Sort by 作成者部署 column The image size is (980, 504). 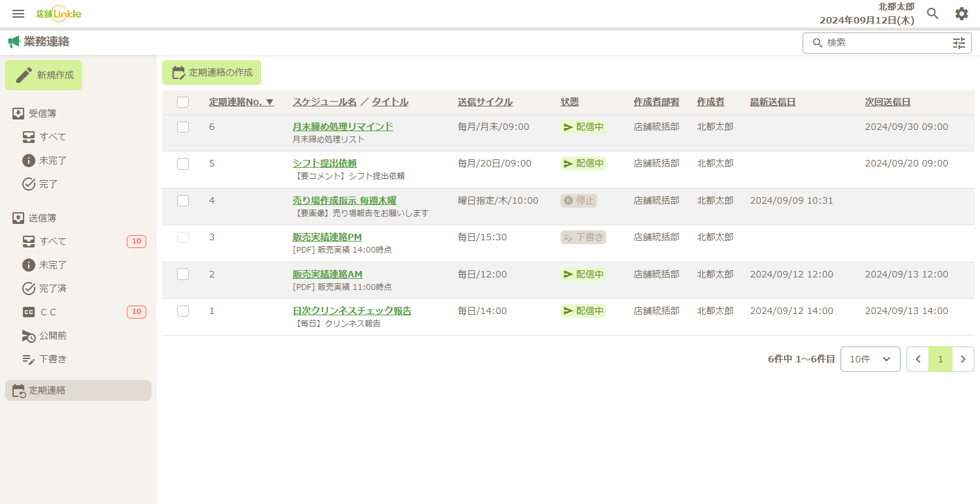657,102
